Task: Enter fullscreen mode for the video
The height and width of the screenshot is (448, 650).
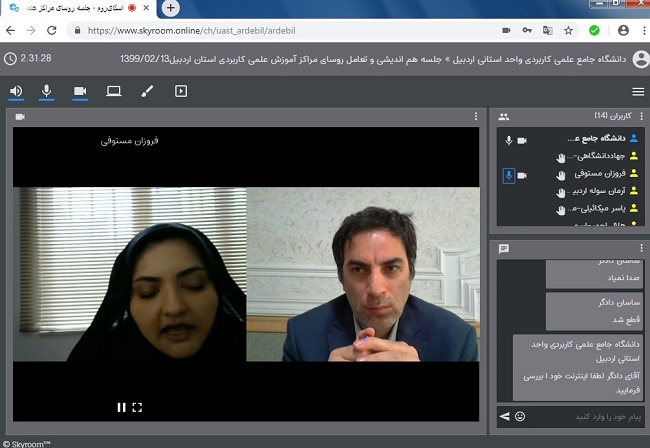Action: point(138,407)
